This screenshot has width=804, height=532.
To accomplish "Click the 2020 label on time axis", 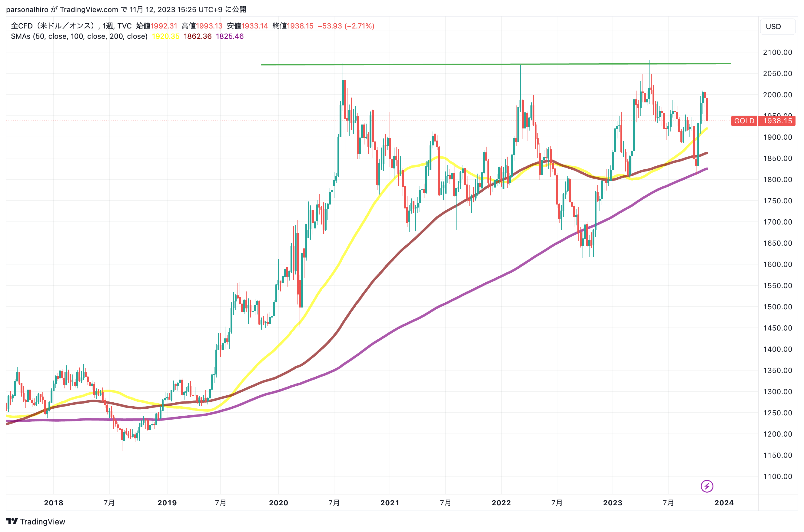I will click(278, 503).
